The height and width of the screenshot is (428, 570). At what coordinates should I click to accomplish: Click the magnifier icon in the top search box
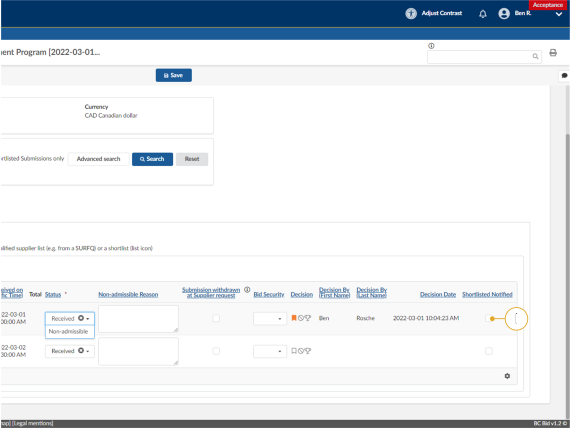click(535, 56)
